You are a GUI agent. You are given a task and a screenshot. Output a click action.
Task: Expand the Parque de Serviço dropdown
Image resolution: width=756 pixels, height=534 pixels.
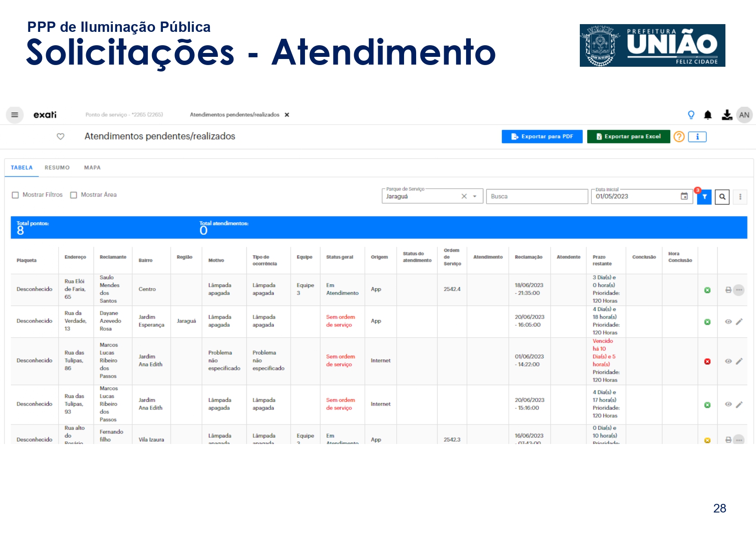pyautogui.click(x=475, y=196)
